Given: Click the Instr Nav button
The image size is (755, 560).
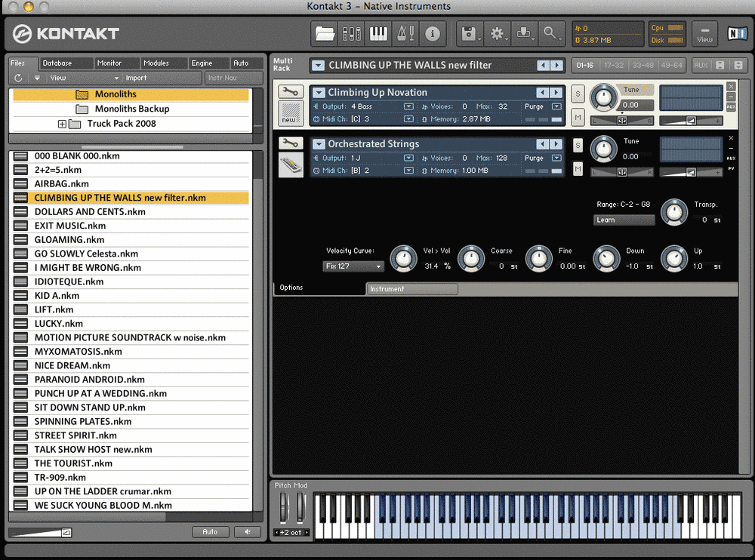Looking at the screenshot, I should [x=233, y=78].
